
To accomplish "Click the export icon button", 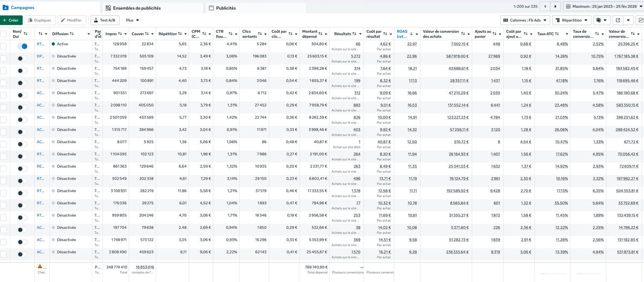I will point(619,20).
